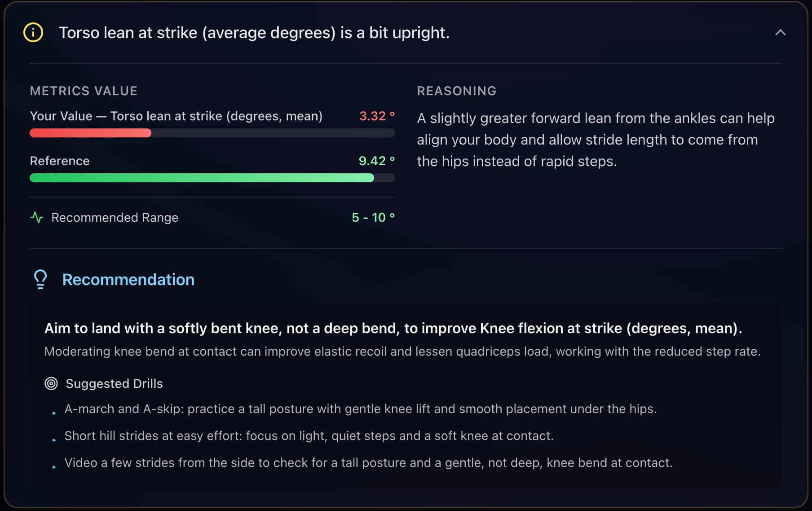This screenshot has height=511, width=812.
Task: Click the Suggested Drills target icon
Action: click(x=51, y=383)
